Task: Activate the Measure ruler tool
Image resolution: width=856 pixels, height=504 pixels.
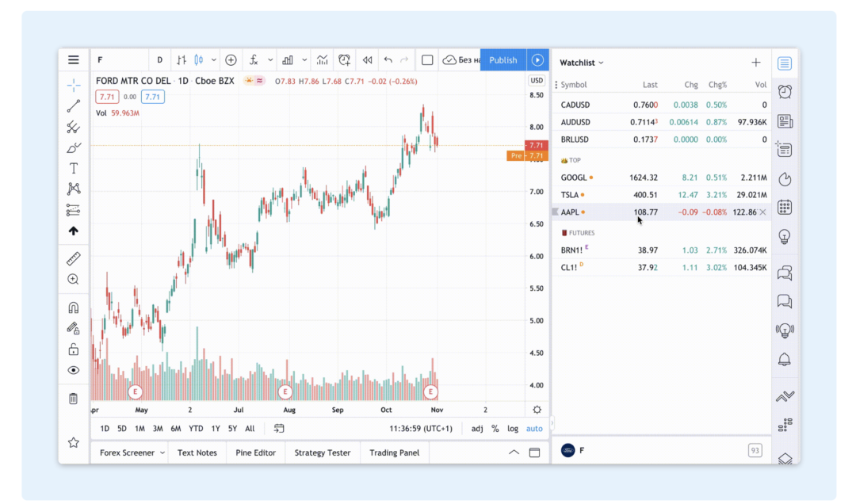Action: click(74, 258)
